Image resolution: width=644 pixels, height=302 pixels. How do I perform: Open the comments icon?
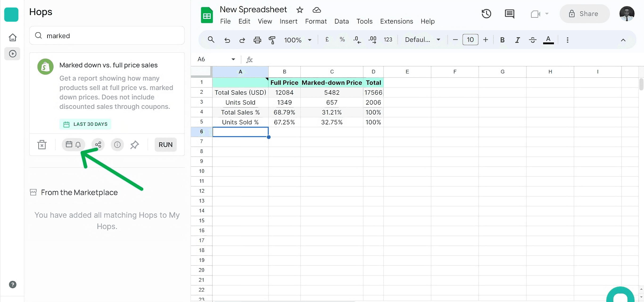(509, 14)
